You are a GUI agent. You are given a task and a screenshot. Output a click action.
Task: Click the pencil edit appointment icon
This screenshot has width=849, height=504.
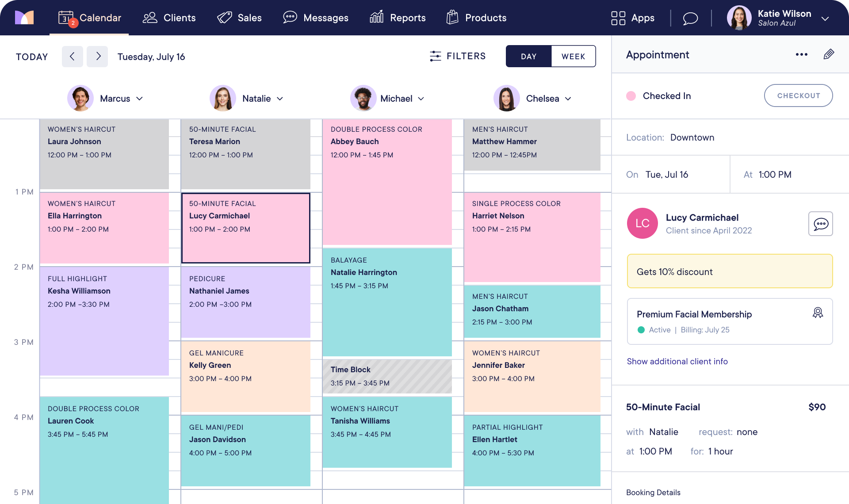829,54
